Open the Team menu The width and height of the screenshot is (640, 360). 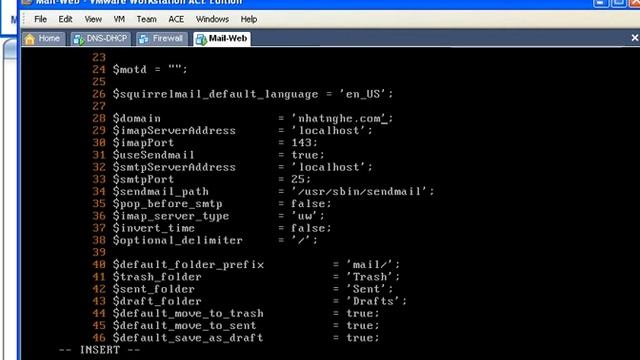147,19
